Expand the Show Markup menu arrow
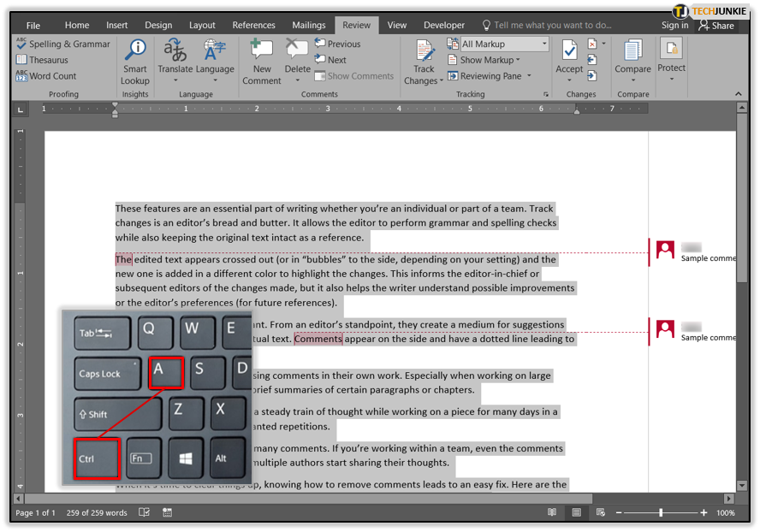The image size is (760, 532). [x=518, y=60]
